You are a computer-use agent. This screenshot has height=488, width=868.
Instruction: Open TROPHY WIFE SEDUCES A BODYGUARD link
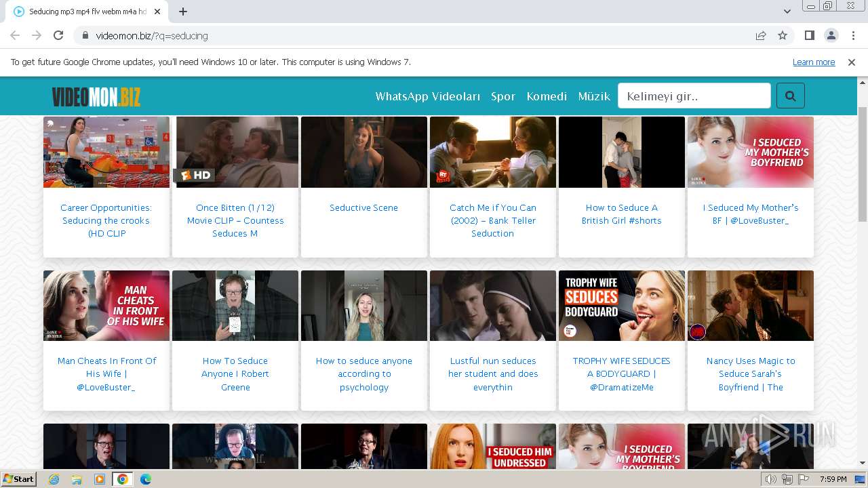pyautogui.click(x=622, y=373)
